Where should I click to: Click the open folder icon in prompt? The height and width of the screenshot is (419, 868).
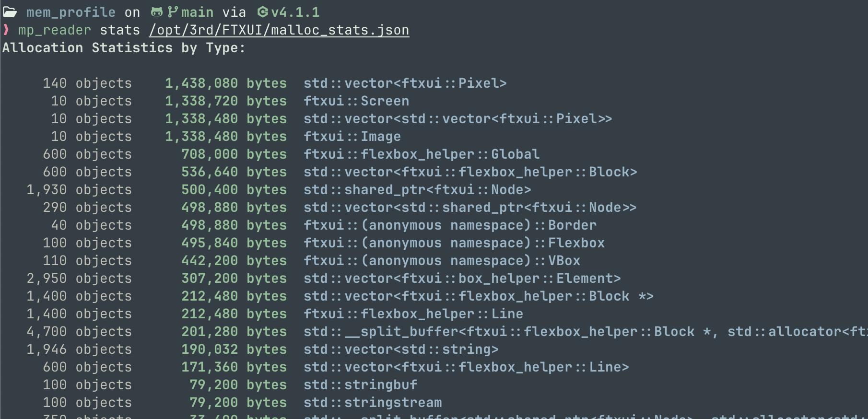10,12
